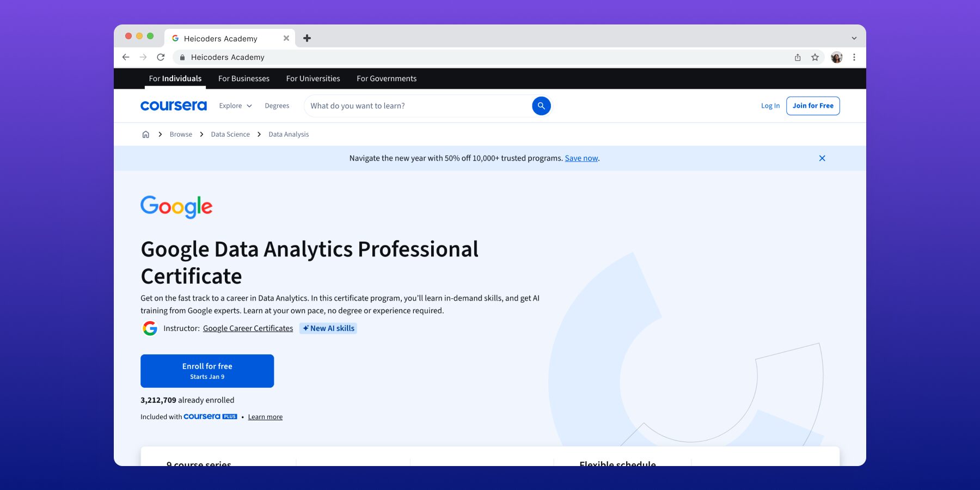980x490 pixels.
Task: Click the Enroll for free button
Action: coord(207,371)
